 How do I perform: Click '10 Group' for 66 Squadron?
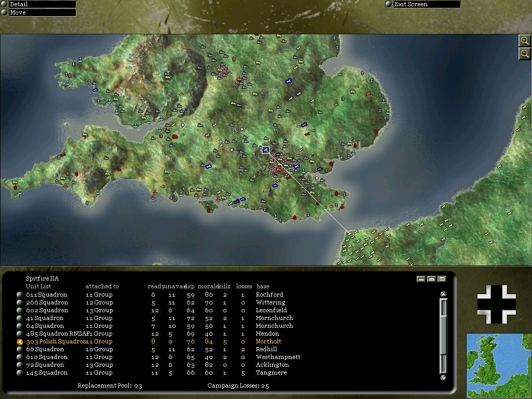click(x=99, y=349)
